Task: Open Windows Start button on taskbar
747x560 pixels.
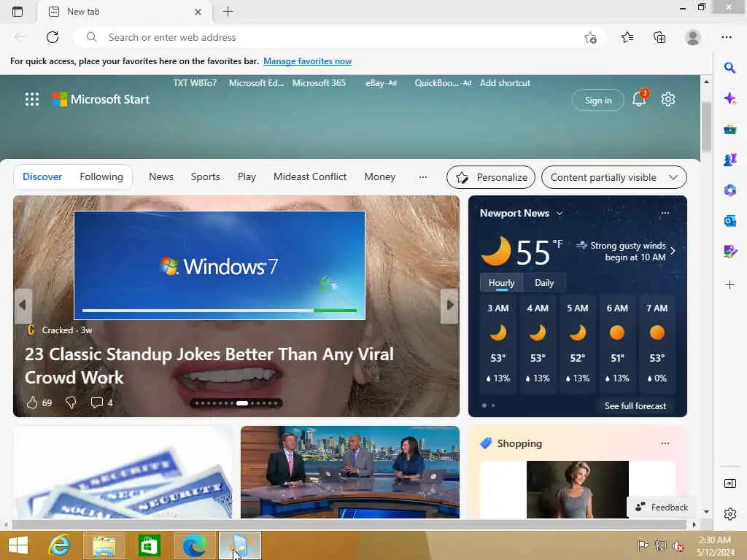Action: pos(18,545)
